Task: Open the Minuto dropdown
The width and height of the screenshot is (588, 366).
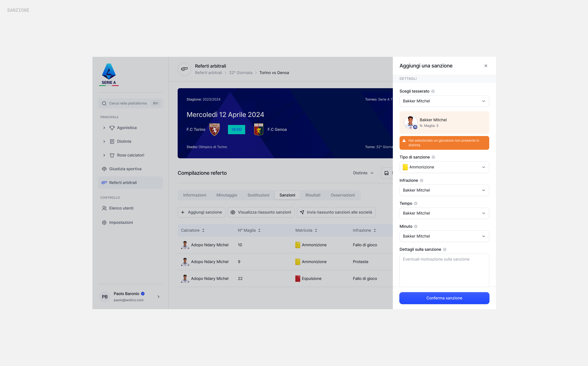Action: (x=444, y=236)
